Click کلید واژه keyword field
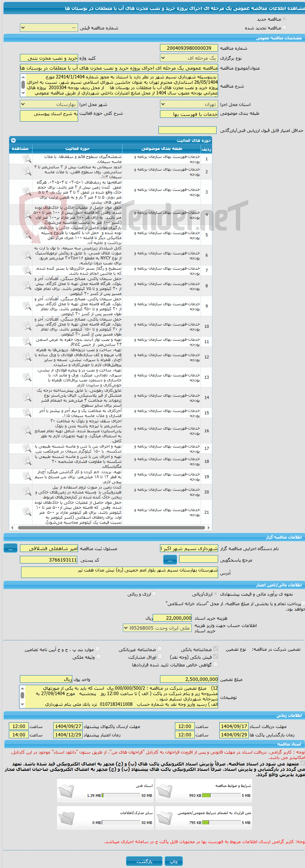The height and width of the screenshot is (868, 305). [x=49, y=58]
